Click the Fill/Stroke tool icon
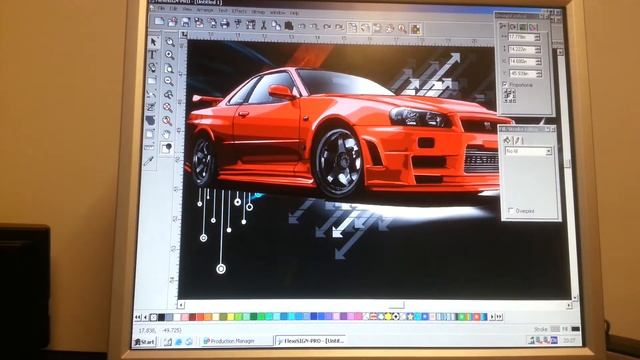Viewport: 640px width, 360px height. (x=167, y=148)
